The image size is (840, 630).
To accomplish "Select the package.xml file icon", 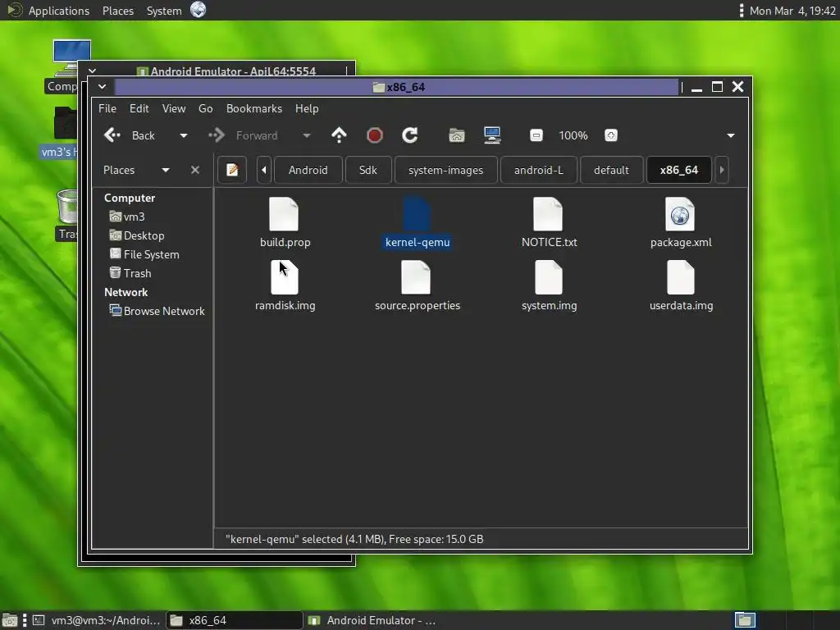I will pyautogui.click(x=680, y=214).
